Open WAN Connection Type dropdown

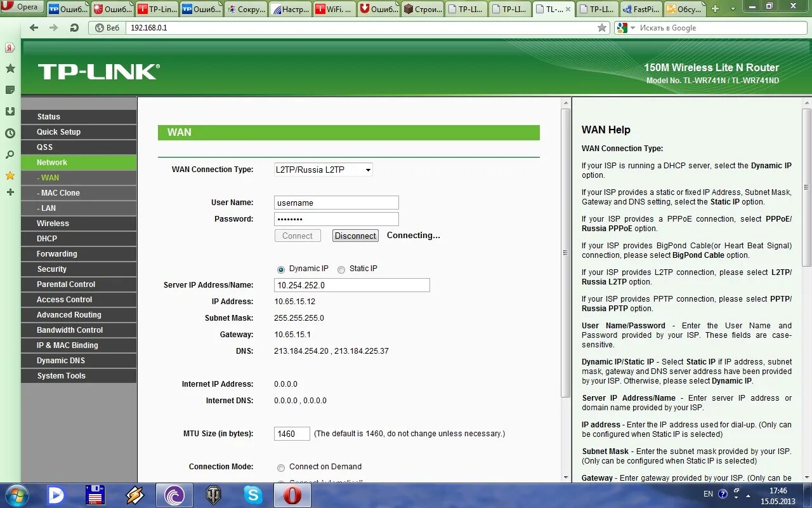pos(324,170)
